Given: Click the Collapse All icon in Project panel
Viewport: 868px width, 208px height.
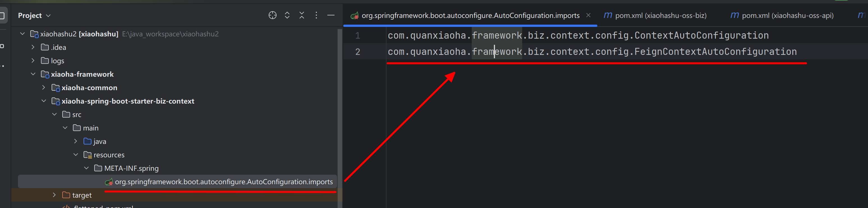Looking at the screenshot, I should click(301, 15).
